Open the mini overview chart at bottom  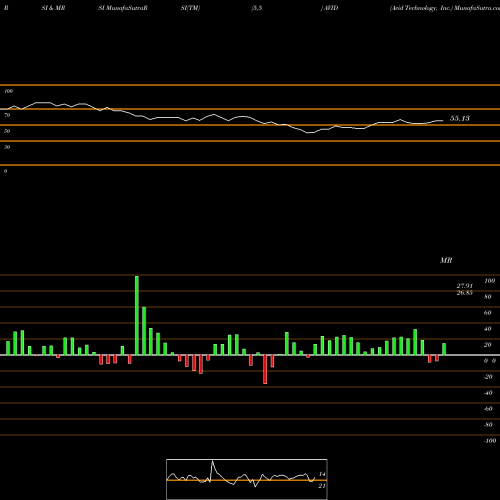click(247, 479)
